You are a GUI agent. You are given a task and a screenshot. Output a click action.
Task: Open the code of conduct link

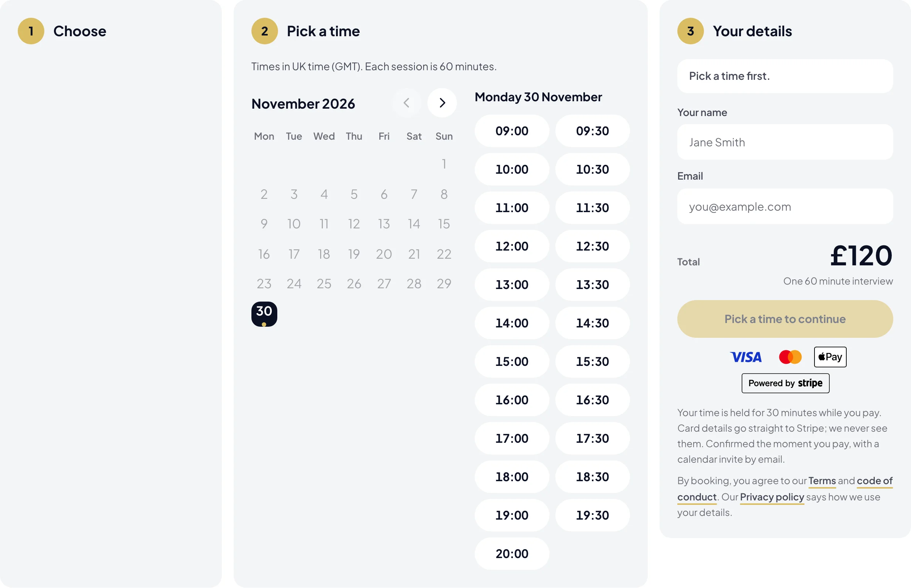[874, 481]
